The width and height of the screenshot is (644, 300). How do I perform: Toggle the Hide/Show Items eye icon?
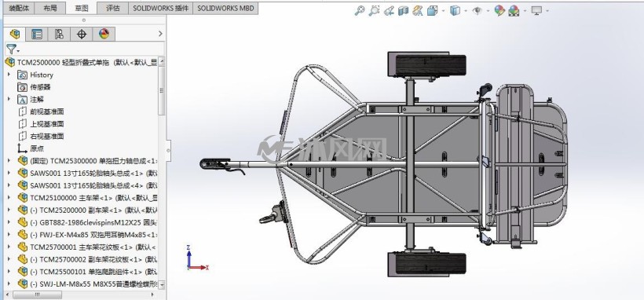pos(477,11)
